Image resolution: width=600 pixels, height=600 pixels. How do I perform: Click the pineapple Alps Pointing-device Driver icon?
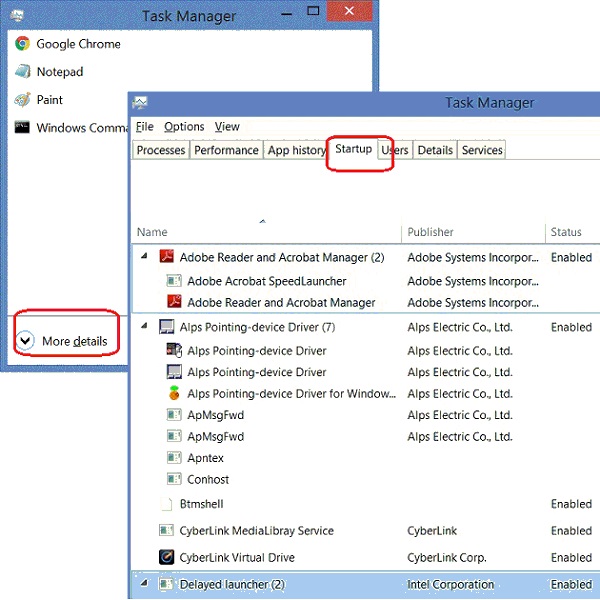[x=174, y=394]
